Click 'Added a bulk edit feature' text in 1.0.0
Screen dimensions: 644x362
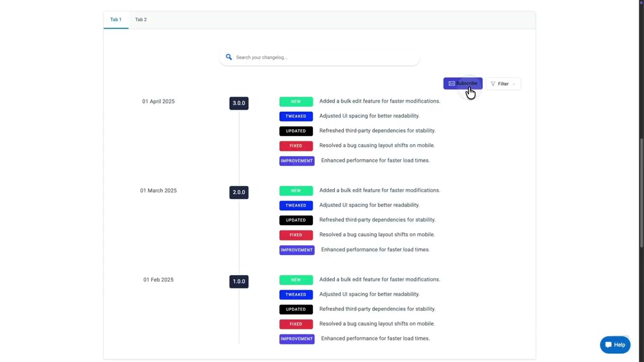pyautogui.click(x=380, y=280)
